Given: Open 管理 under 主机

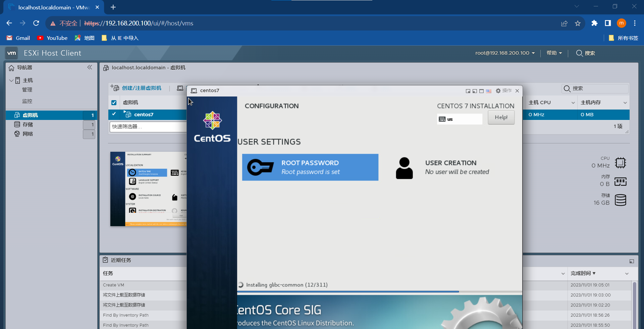Looking at the screenshot, I should click(27, 90).
